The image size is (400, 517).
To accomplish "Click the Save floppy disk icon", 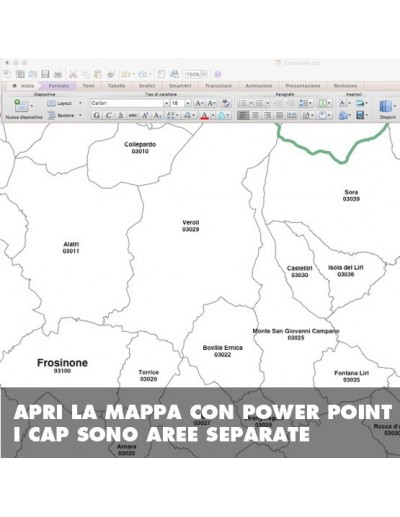I will coord(45,74).
